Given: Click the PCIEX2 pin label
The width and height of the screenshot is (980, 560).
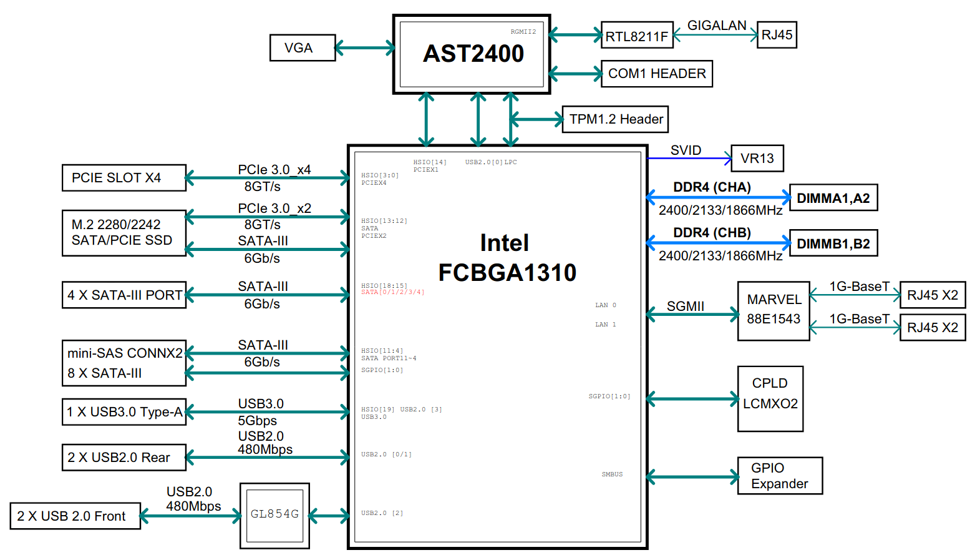Looking at the screenshot, I should 374,236.
